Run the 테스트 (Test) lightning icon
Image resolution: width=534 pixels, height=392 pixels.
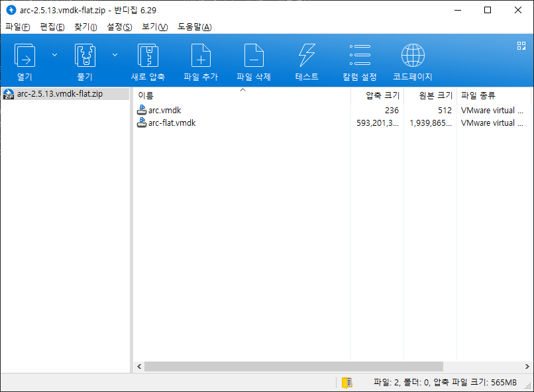point(307,57)
